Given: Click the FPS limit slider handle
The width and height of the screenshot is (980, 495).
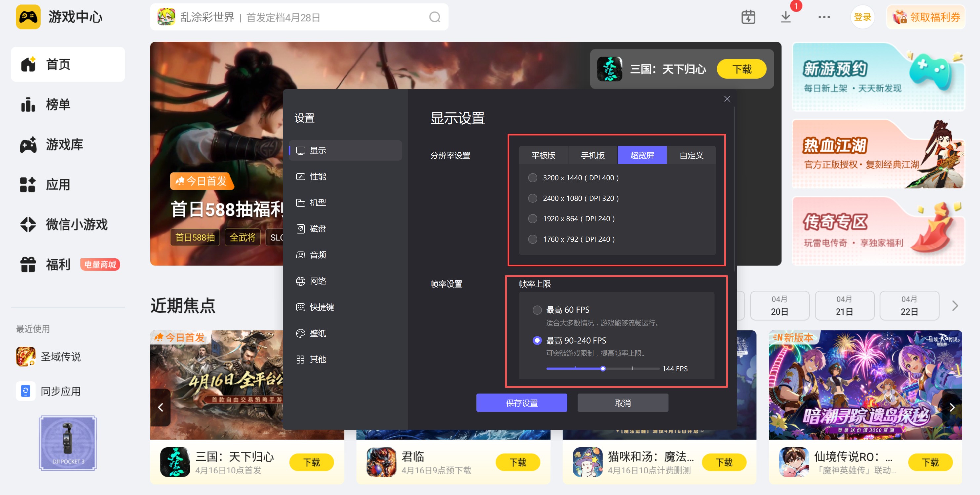Looking at the screenshot, I should [x=603, y=369].
